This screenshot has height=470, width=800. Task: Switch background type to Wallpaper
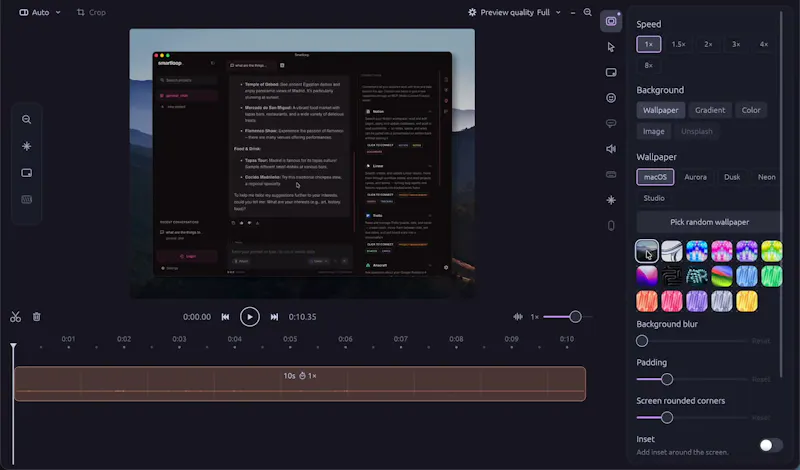click(x=661, y=110)
